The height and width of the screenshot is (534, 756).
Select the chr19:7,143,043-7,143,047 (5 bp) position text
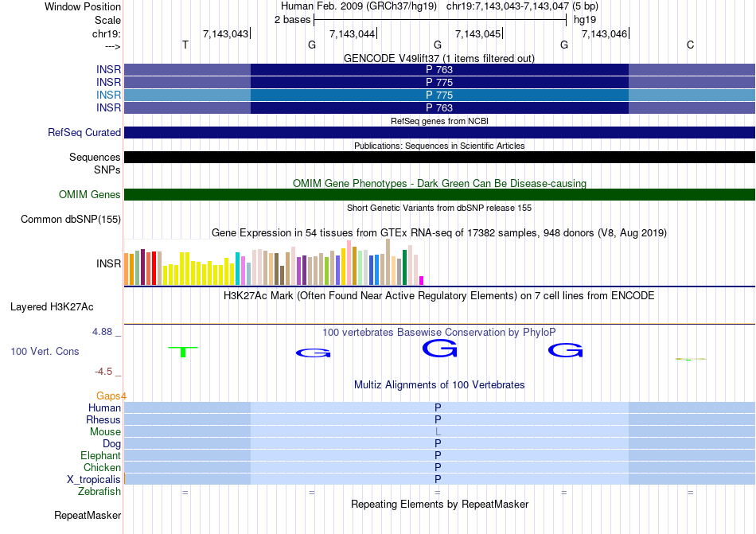[x=522, y=6]
